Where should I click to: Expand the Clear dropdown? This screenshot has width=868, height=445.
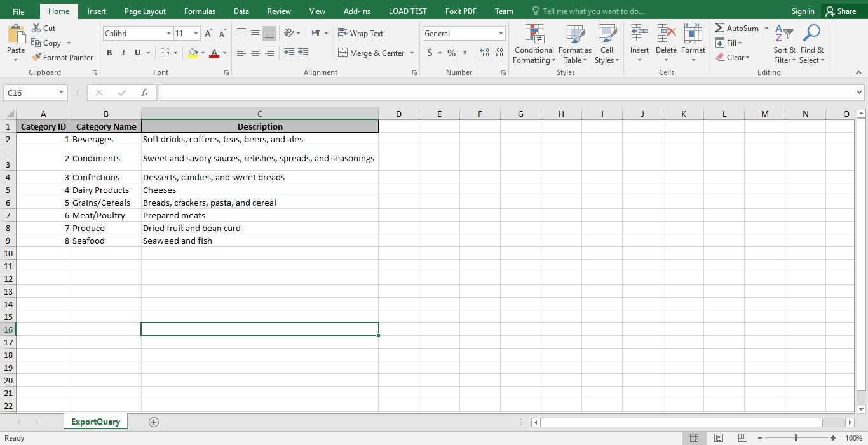747,58
